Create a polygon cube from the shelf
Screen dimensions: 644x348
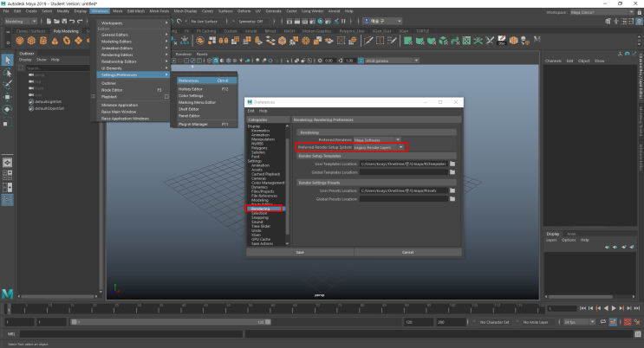pyautogui.click(x=31, y=41)
